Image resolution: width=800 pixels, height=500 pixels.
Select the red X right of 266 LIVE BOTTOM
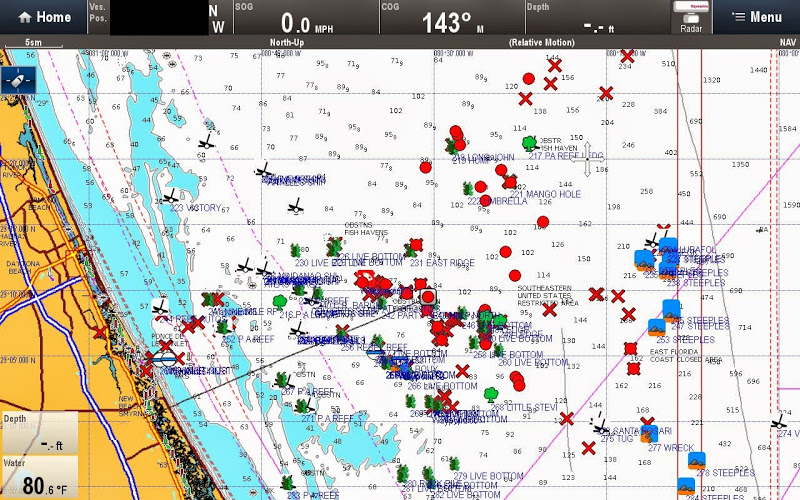[462, 371]
